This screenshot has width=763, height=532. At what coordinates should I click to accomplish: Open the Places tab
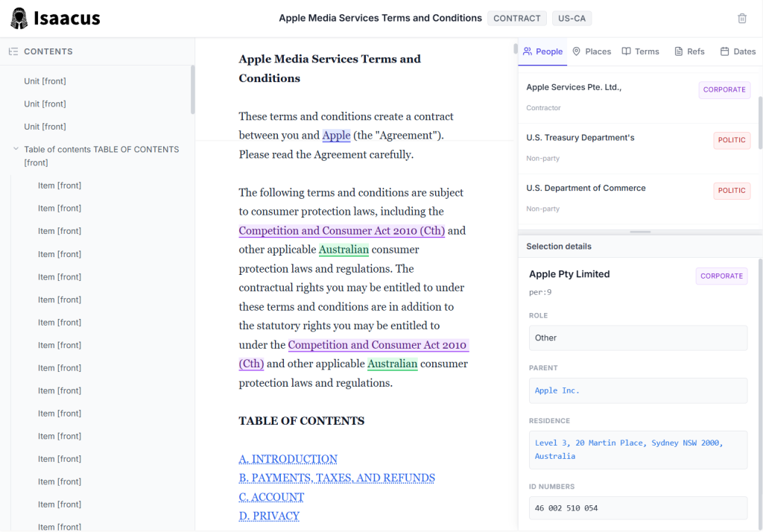coord(592,51)
